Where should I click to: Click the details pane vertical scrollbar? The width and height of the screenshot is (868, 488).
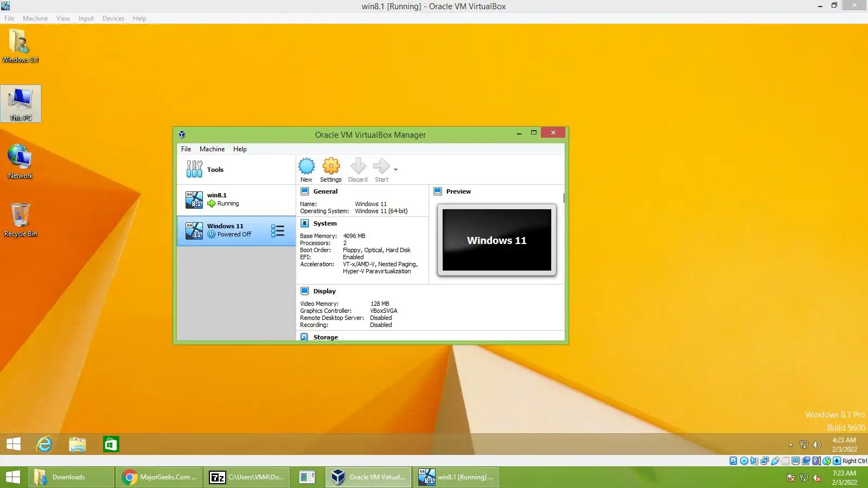point(564,198)
